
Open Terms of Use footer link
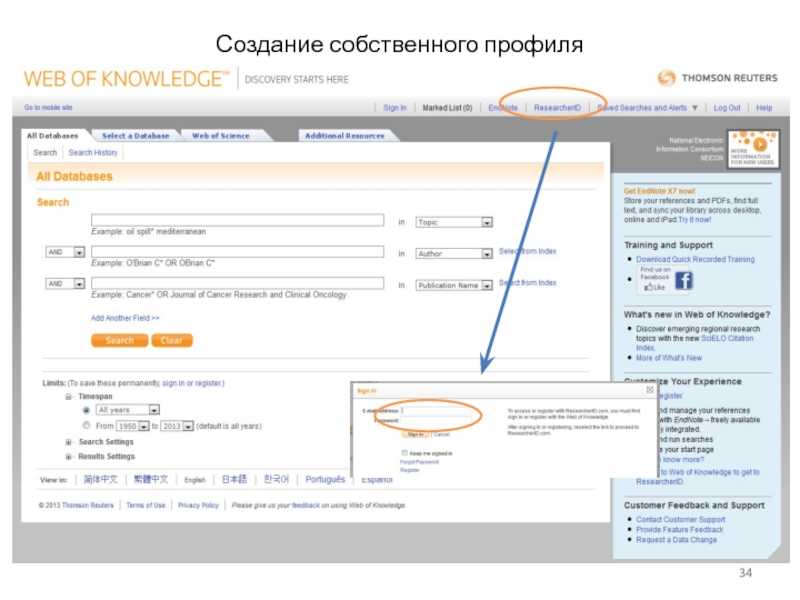pyautogui.click(x=145, y=505)
